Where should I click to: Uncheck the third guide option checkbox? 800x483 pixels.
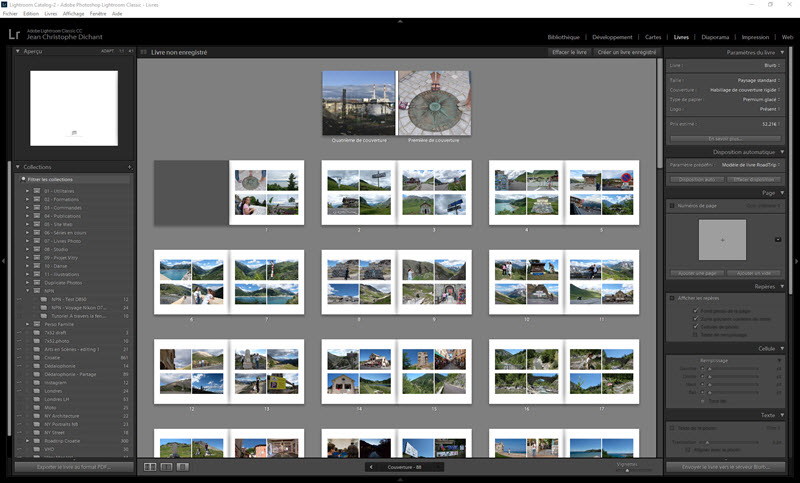point(695,326)
